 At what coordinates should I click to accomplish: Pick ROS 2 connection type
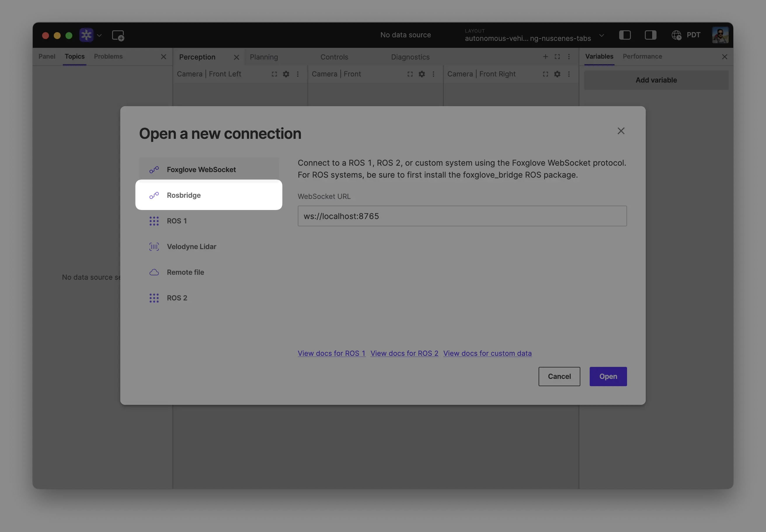(x=209, y=298)
